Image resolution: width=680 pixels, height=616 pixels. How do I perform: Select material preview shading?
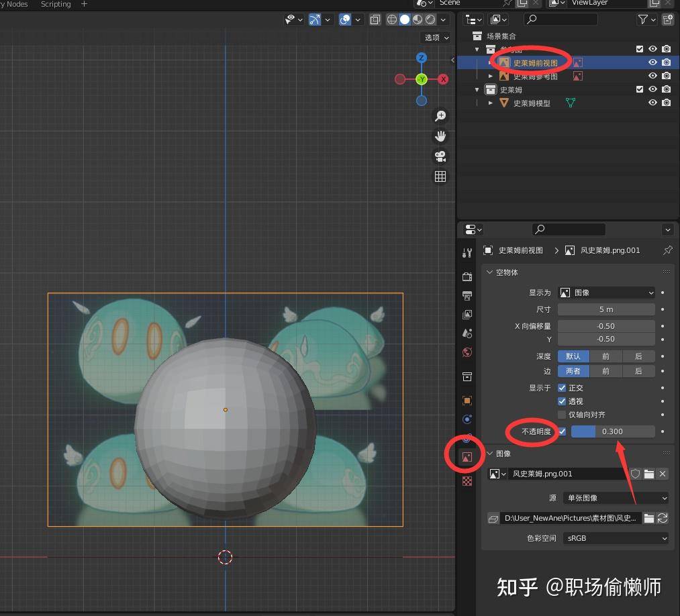pyautogui.click(x=417, y=19)
